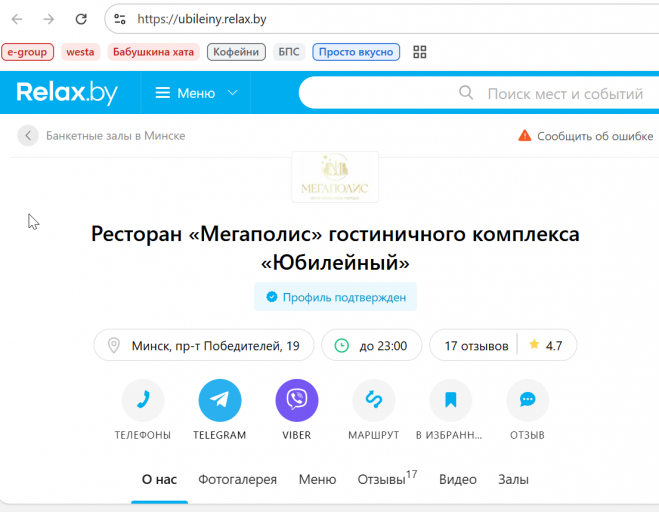Open the Мегаполис logo thumbnail
The image size is (659, 512).
click(335, 177)
